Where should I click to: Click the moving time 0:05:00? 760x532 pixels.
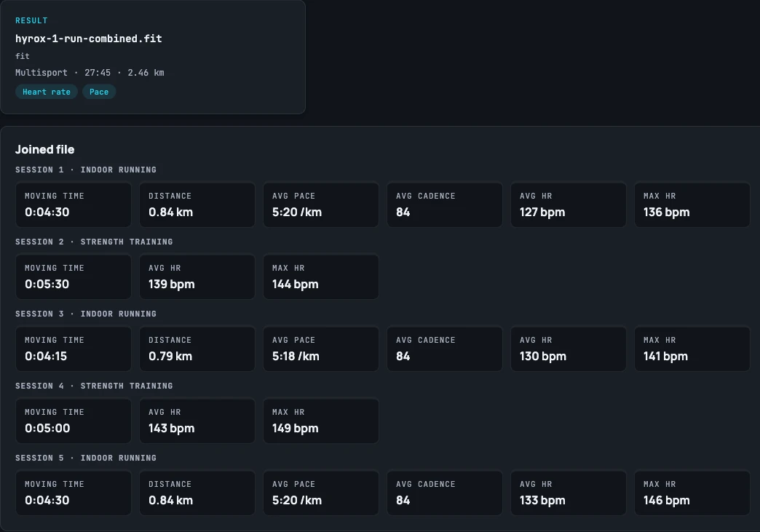(x=47, y=429)
